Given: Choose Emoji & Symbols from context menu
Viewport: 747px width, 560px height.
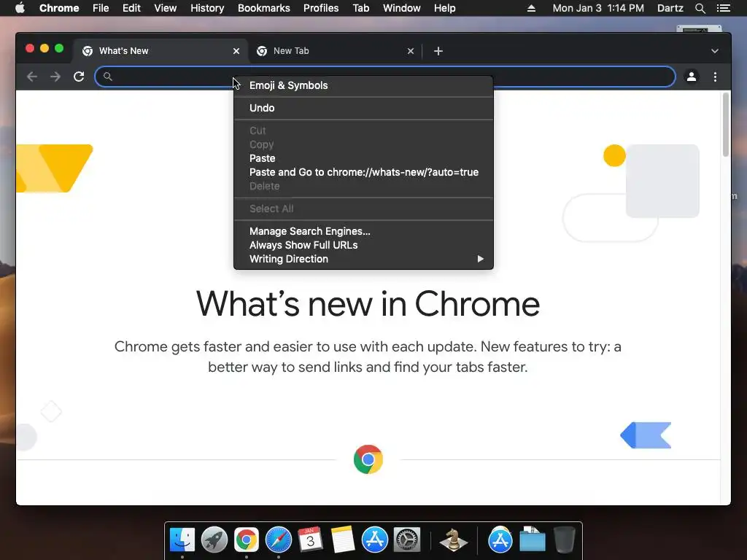Looking at the screenshot, I should click(x=363, y=85).
